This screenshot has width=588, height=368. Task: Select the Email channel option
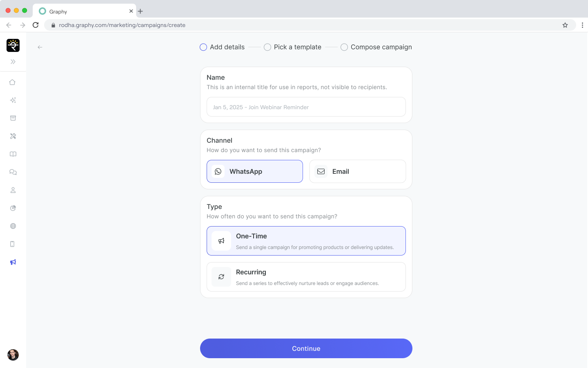pos(357,171)
